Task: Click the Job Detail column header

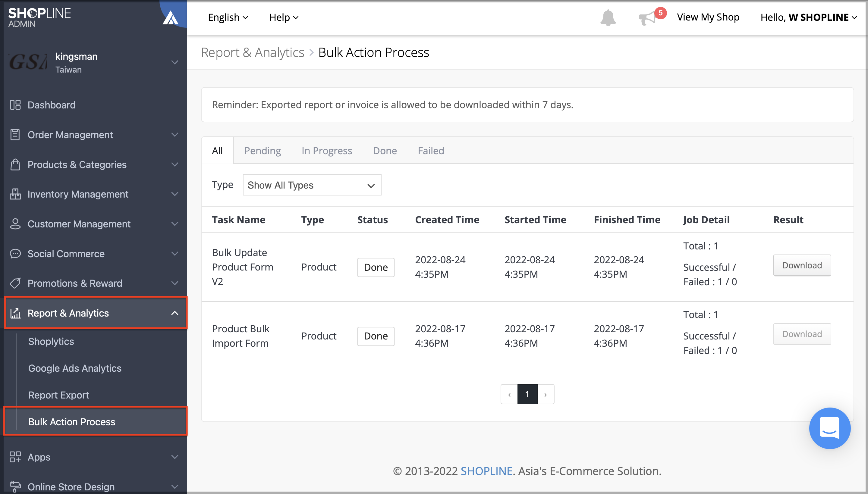Action: 706,220
